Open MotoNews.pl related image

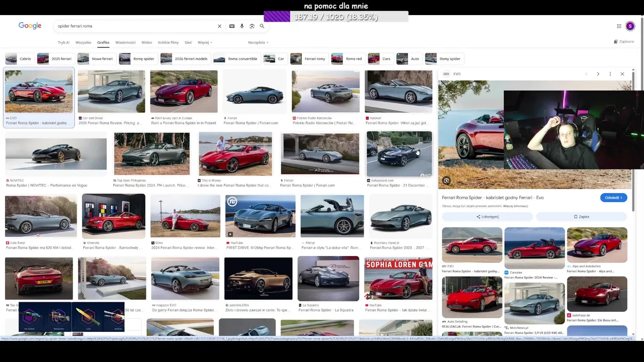tap(534, 303)
